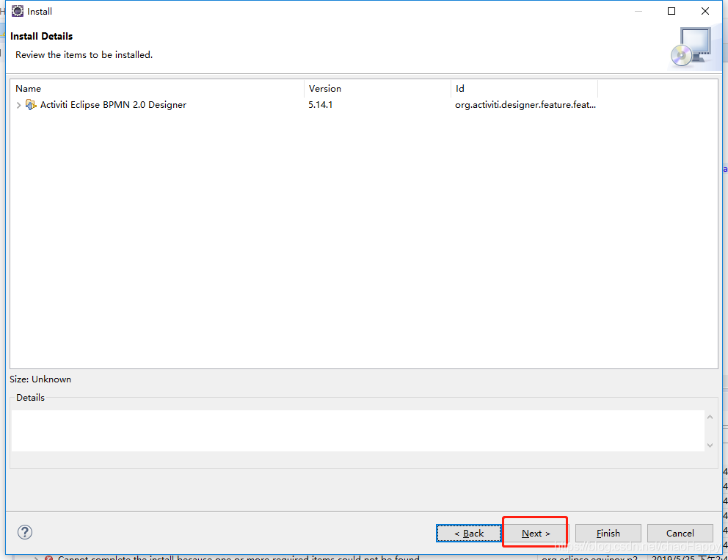Click the version value 5.14.1
Viewport: 728px width, 560px height.
tap(321, 105)
